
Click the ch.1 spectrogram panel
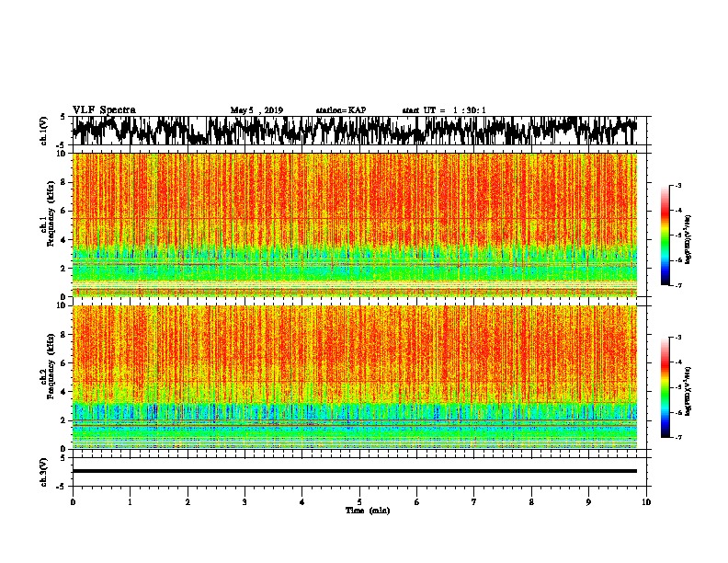[x=355, y=224]
